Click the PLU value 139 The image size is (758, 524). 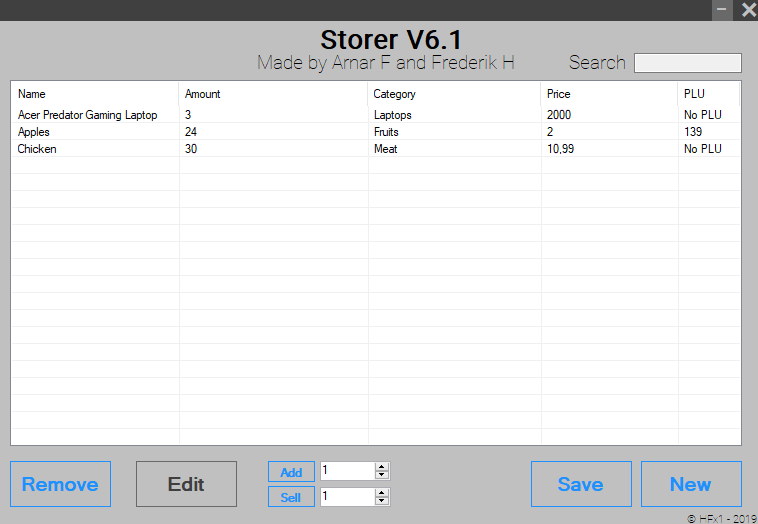click(x=693, y=131)
